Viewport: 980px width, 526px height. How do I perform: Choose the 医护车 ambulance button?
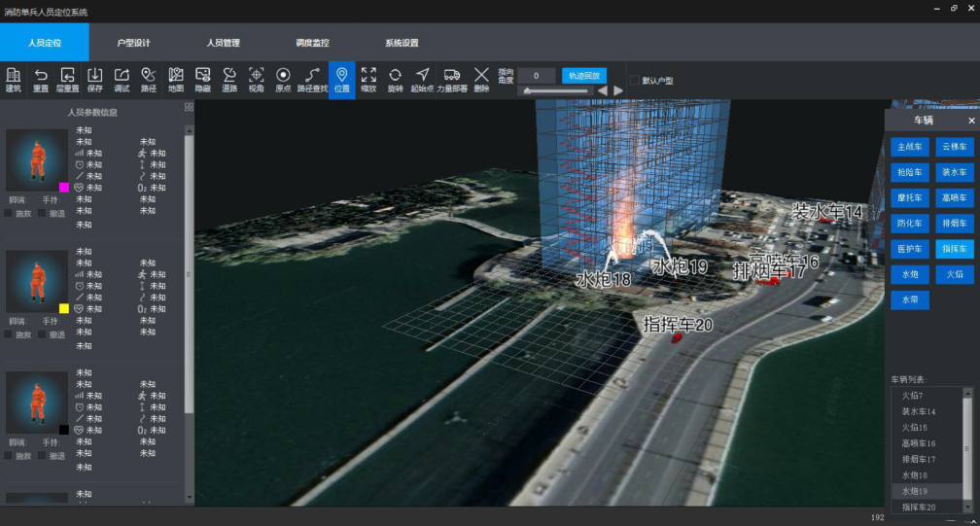coord(910,249)
